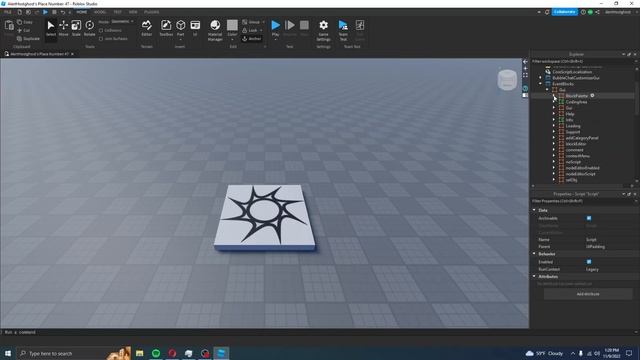Open the Mode Geometric dropdown
The height and width of the screenshot is (360, 640).
[x=121, y=22]
